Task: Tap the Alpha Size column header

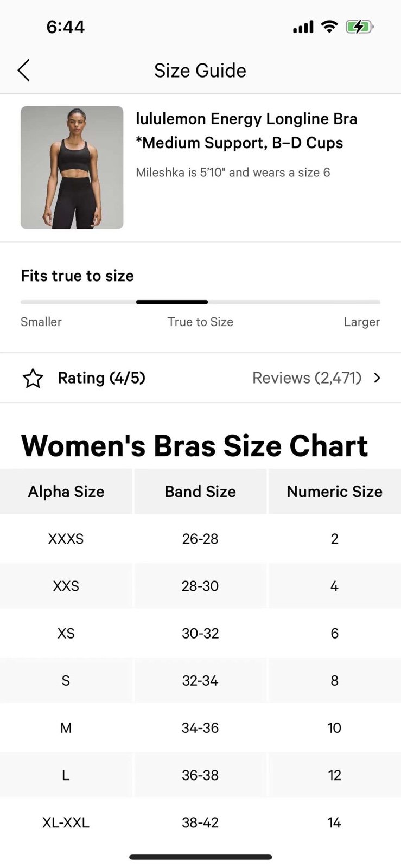Action: (66, 492)
